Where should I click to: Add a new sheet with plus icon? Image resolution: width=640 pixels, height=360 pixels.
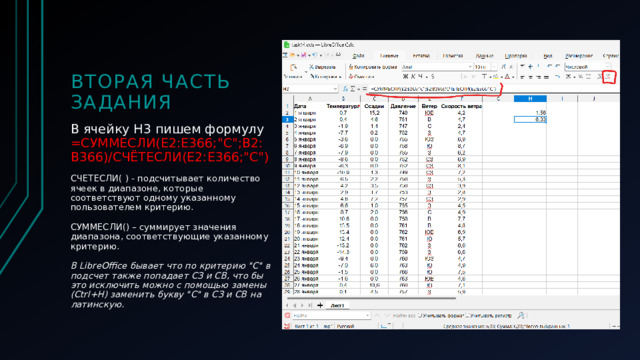click(320, 305)
